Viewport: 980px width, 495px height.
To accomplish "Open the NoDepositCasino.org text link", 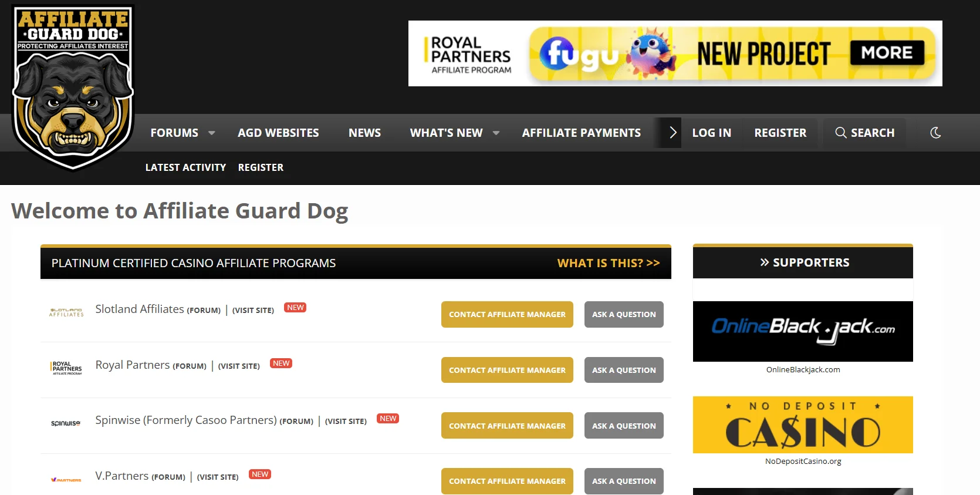I will coord(803,461).
